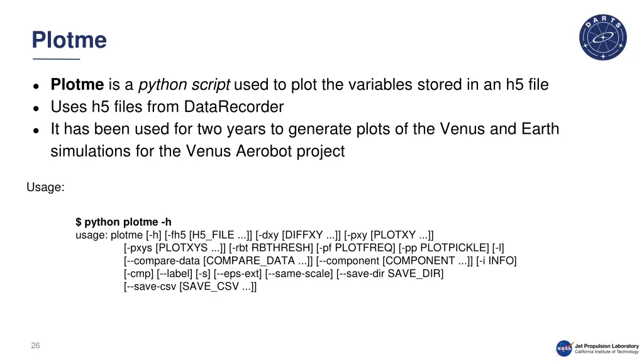Click the [--compare-data] option text
The height and width of the screenshot is (362, 644).
click(218, 261)
